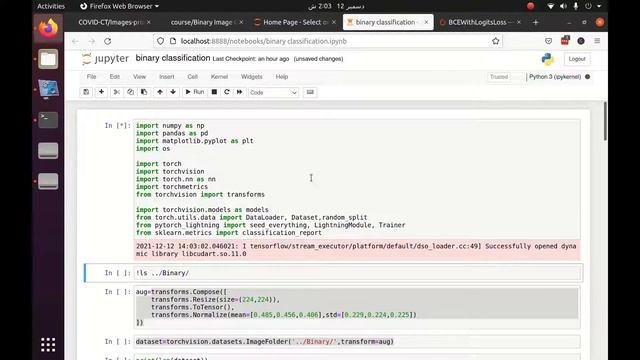640x360 pixels.
Task: Run the selected cell
Action: 195,92
